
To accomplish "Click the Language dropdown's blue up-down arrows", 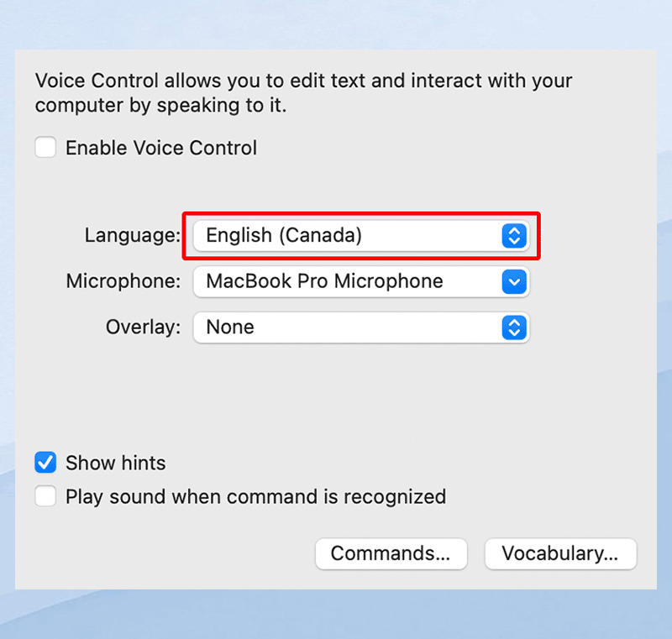I will pyautogui.click(x=513, y=236).
